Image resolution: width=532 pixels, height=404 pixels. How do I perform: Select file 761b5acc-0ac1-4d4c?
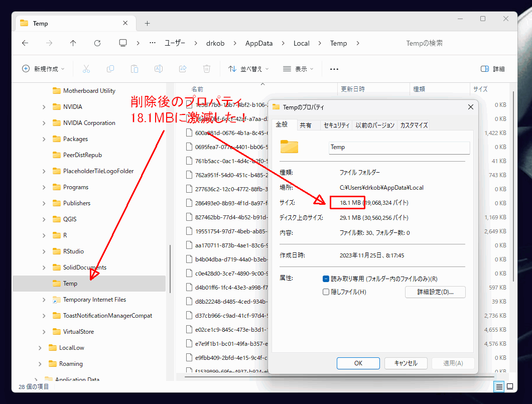[227, 161]
